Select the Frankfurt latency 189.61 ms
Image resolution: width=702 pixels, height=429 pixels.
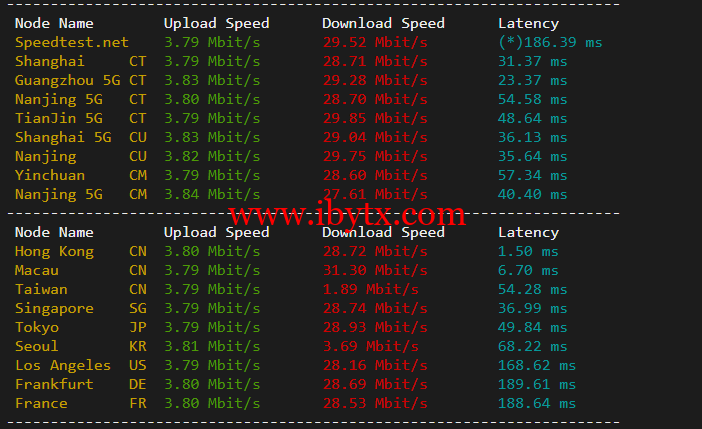[537, 384]
